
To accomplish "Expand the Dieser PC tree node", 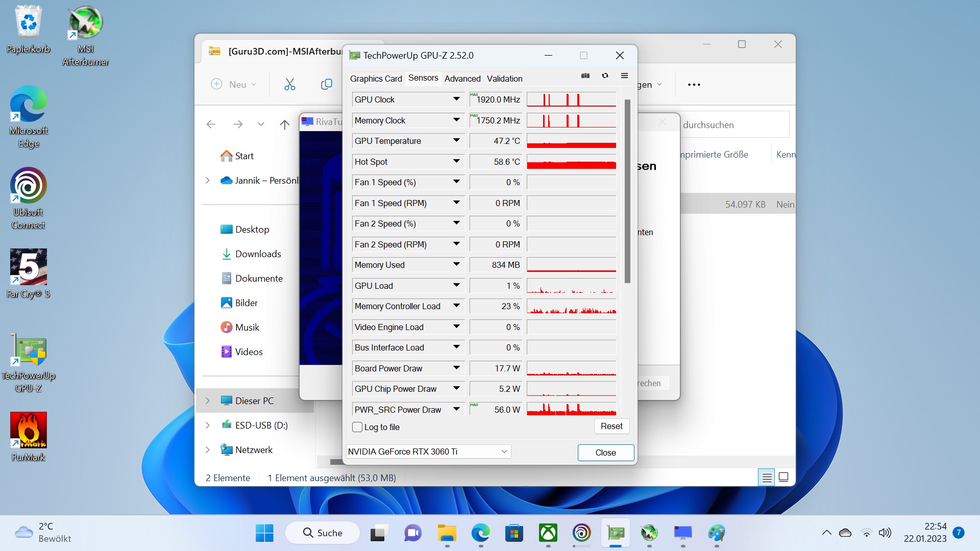I will click(x=208, y=401).
